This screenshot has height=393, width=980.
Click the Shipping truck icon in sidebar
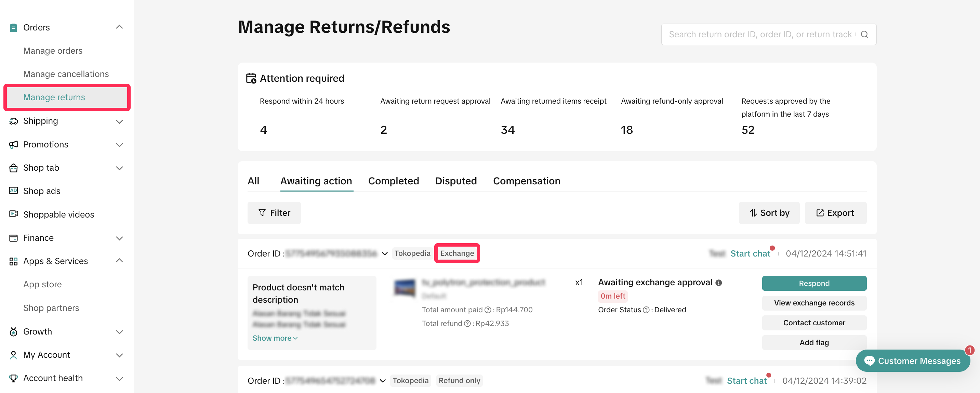coord(13,121)
